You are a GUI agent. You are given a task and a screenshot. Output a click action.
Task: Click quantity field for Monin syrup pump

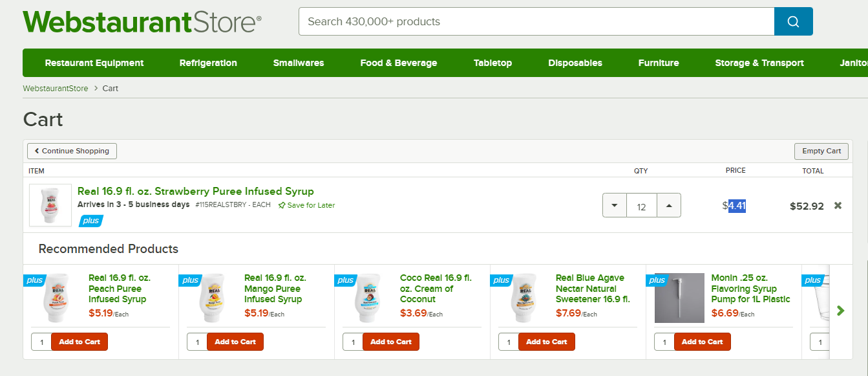coord(664,342)
